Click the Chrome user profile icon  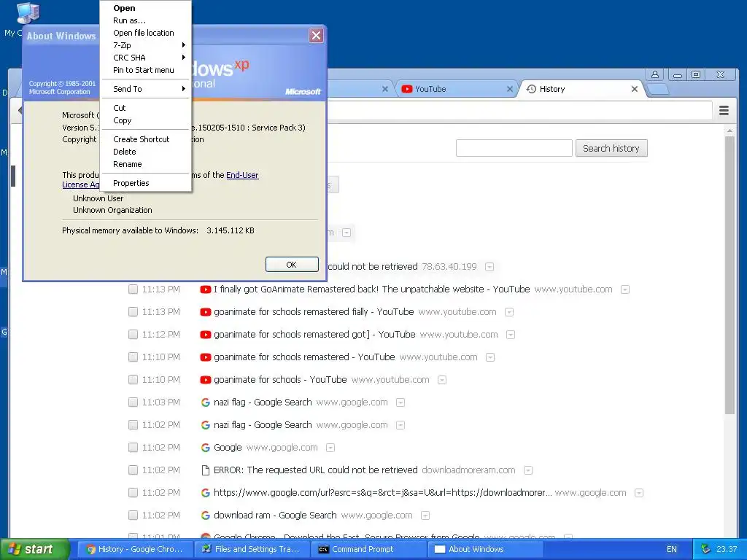pyautogui.click(x=655, y=75)
